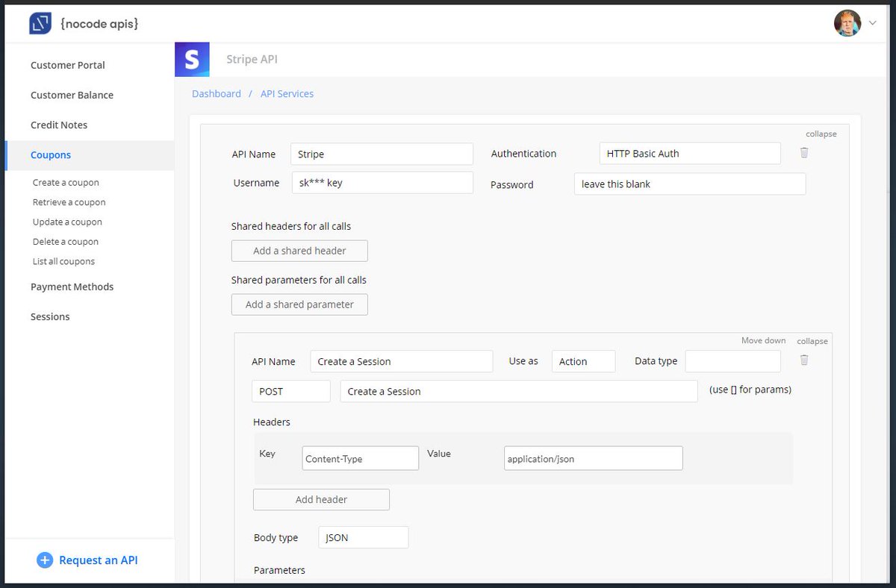
Task: Click the Add a shared header button
Action: (x=299, y=251)
